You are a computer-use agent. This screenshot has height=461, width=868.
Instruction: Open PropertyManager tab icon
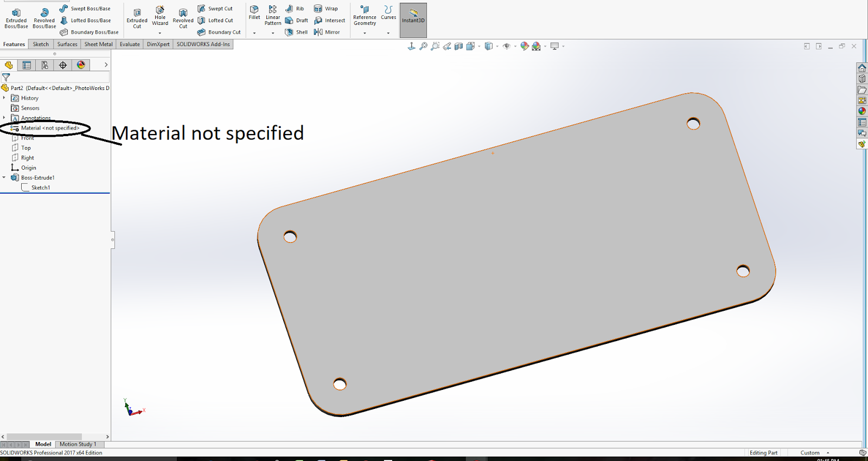(x=27, y=65)
